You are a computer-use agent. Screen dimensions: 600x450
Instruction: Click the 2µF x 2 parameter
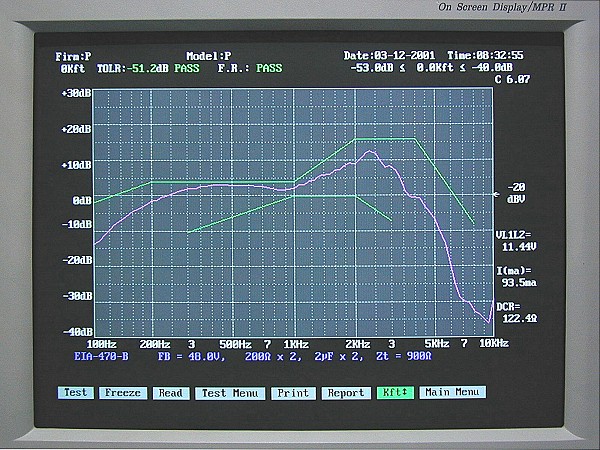tap(338, 357)
